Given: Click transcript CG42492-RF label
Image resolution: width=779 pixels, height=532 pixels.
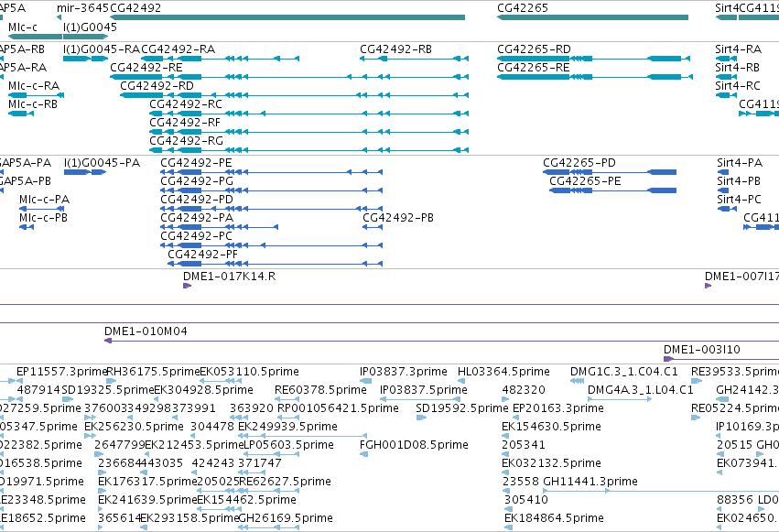Looking at the screenshot, I should tap(184, 123).
